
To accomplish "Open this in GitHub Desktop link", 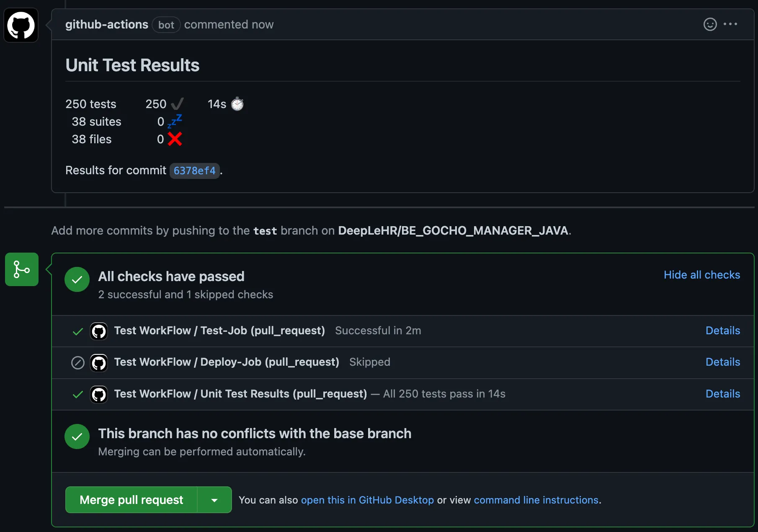I will (x=367, y=500).
